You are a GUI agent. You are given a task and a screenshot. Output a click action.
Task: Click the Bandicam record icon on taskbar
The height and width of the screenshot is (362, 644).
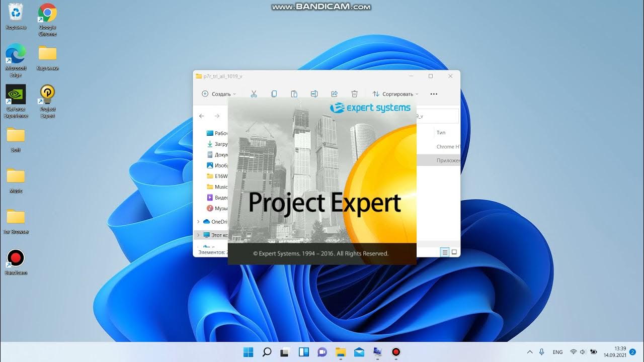[396, 352]
